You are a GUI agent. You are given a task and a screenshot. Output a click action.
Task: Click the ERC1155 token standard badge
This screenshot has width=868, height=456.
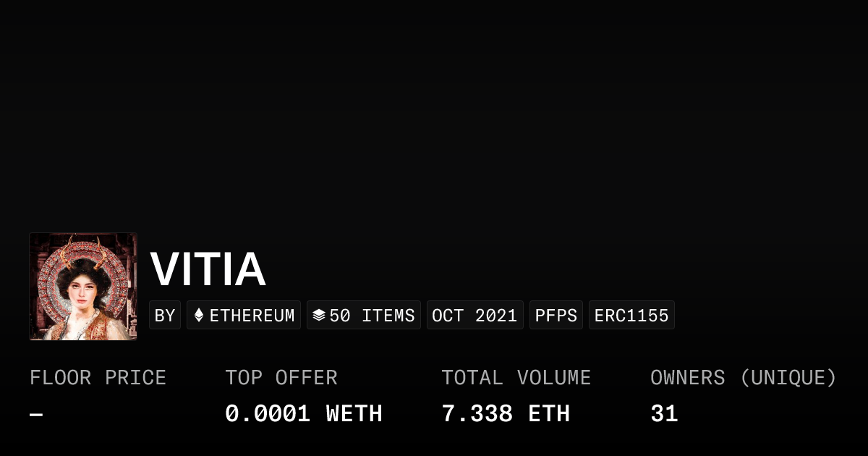click(631, 316)
